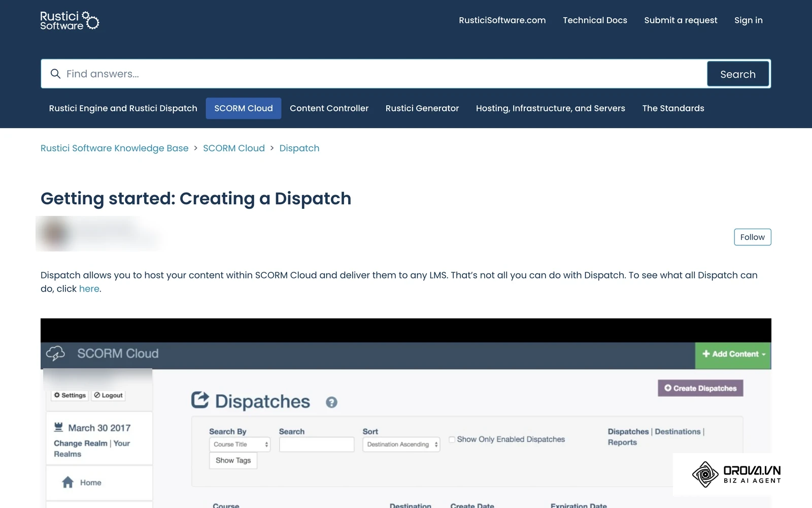Viewport: 812px width, 508px height.
Task: Click the Logout button in sidebar
Action: [x=109, y=395]
